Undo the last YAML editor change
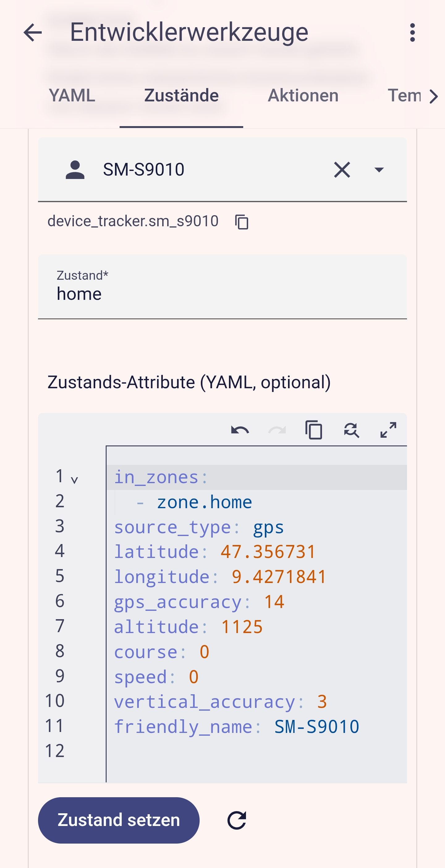The width and height of the screenshot is (445, 868). point(240,430)
